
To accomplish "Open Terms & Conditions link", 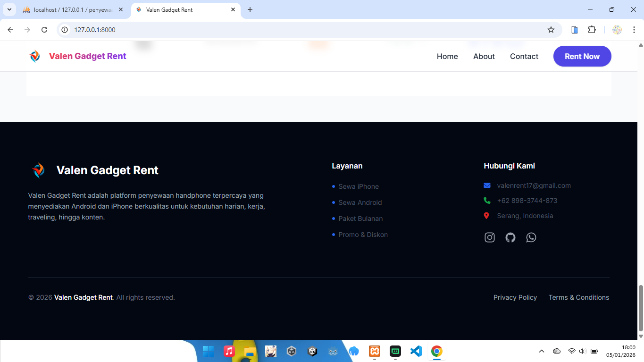I will coord(578,297).
